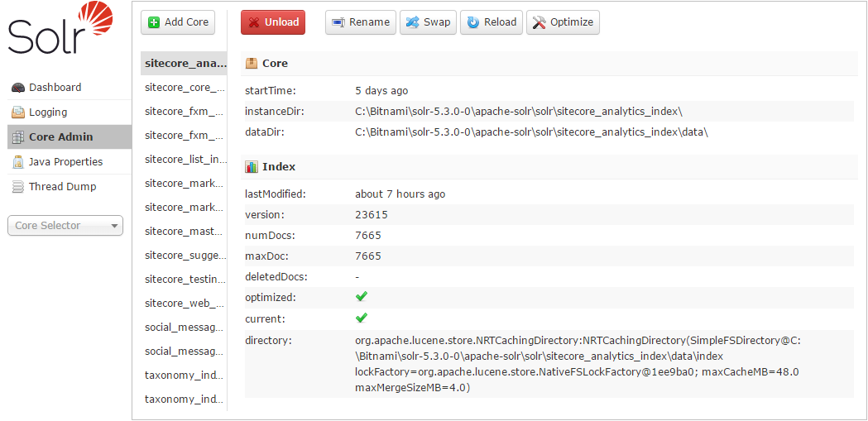This screenshot has width=868, height=421.
Task: Click the Dashboard gauge icon
Action: click(x=18, y=88)
